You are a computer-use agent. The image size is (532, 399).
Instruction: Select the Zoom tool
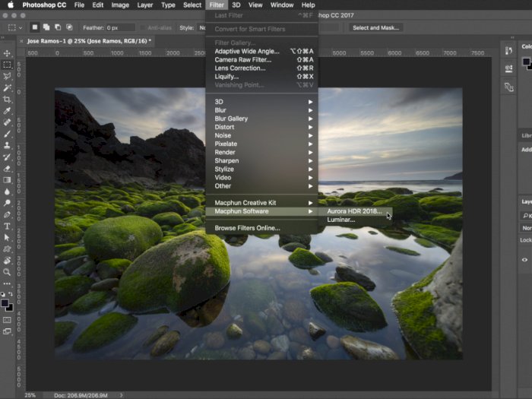pos(7,272)
